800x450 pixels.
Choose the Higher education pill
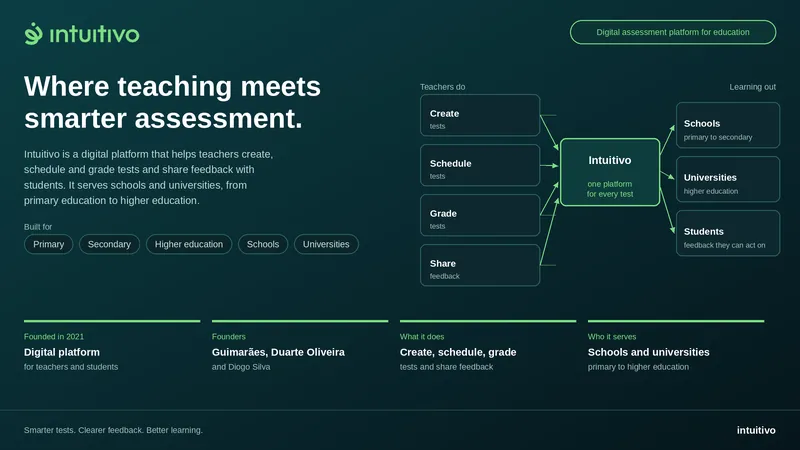(x=189, y=244)
